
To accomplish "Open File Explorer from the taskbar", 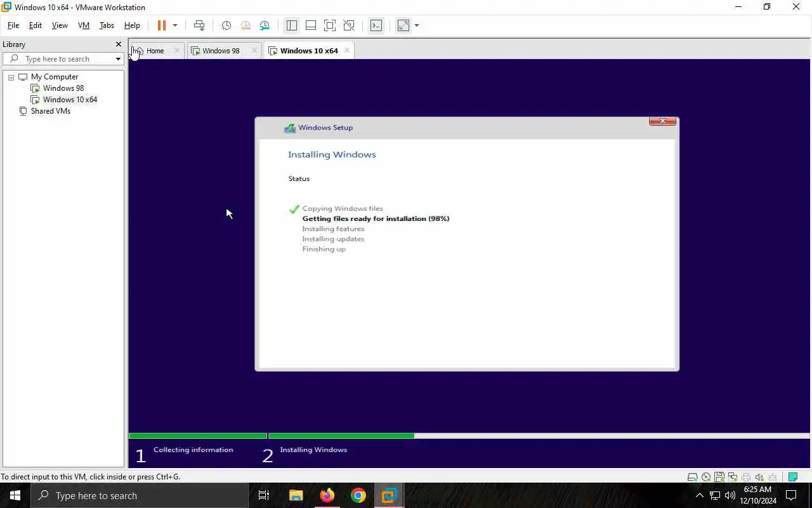I will pos(296,495).
